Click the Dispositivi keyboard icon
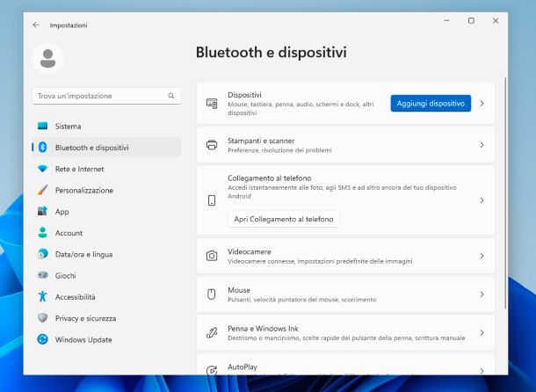 pyautogui.click(x=212, y=104)
